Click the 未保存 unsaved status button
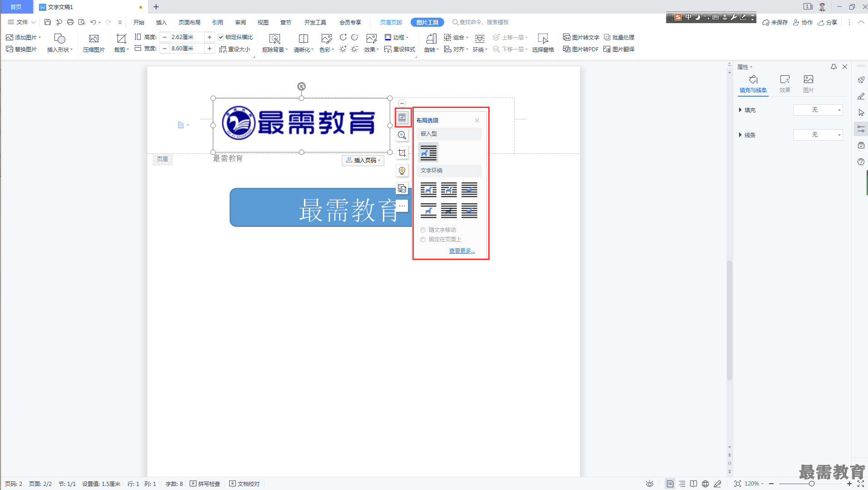This screenshot has width=868, height=490. pos(775,22)
